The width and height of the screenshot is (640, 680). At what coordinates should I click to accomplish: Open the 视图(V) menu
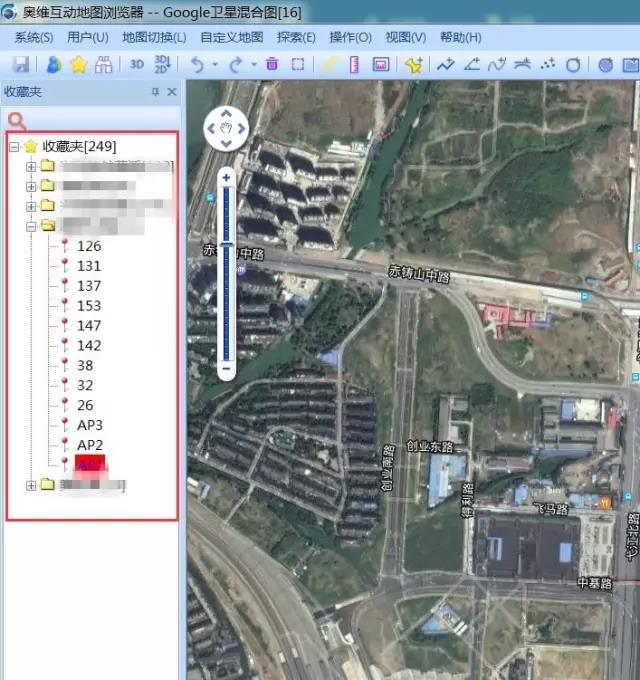point(405,37)
